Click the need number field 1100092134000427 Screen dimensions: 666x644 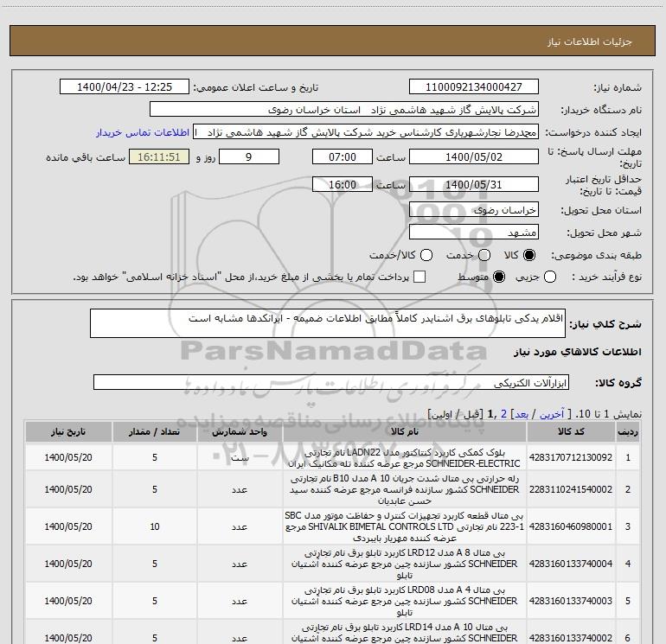click(472, 87)
